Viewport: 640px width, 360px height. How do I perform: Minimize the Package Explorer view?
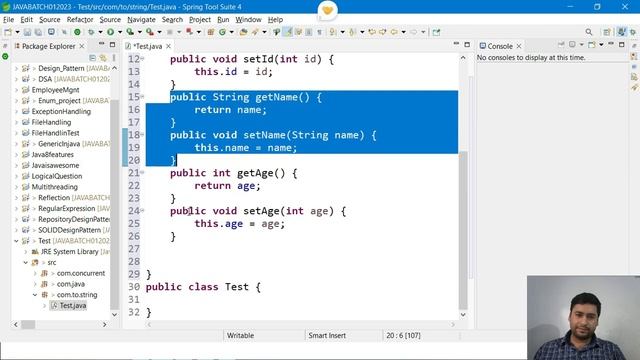(101, 44)
